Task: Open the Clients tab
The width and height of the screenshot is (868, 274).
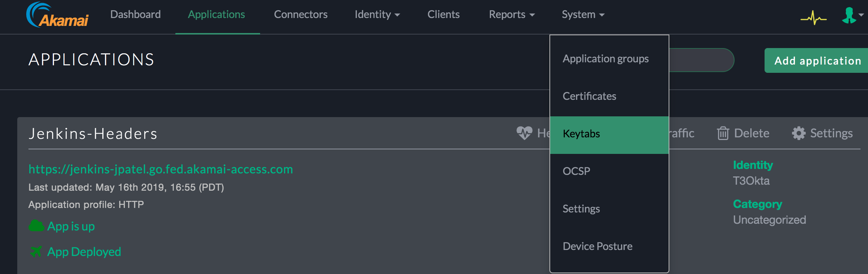Action: click(443, 14)
